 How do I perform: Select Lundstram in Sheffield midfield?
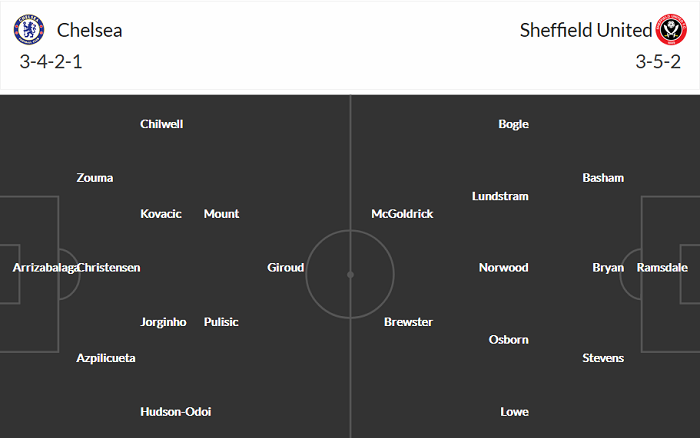point(500,196)
